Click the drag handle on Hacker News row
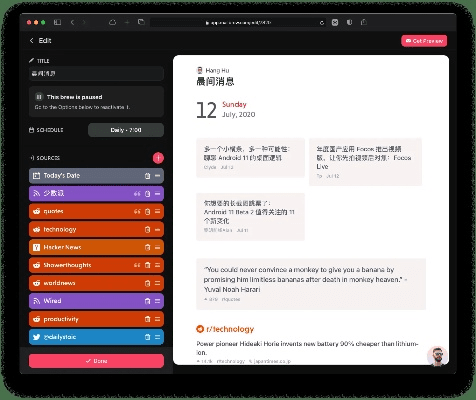Viewport: 476px width, 400px height. [x=157, y=247]
